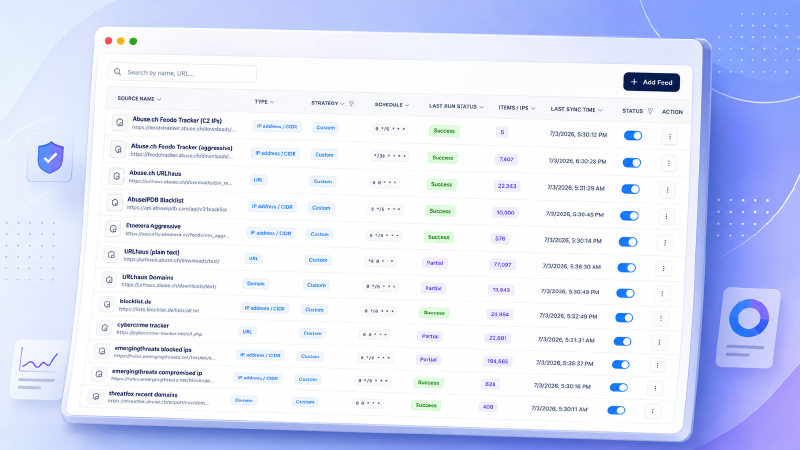Click the search magnifier icon

tap(118, 72)
